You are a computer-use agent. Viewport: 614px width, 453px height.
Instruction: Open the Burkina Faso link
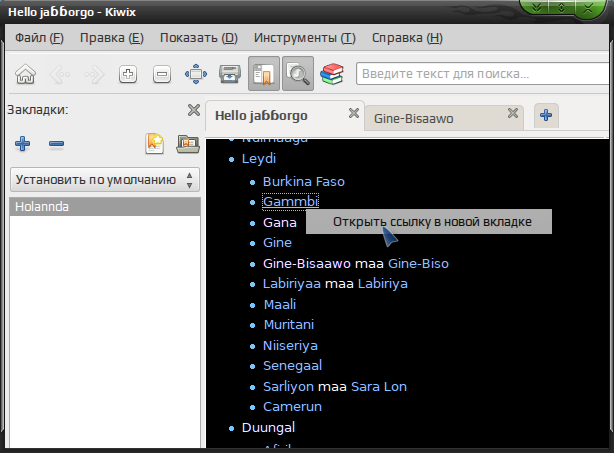click(304, 182)
